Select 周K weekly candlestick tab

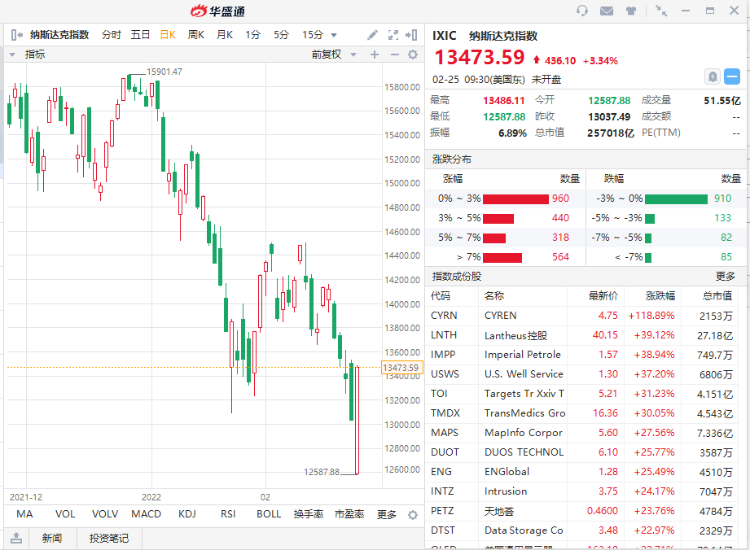pos(196,34)
